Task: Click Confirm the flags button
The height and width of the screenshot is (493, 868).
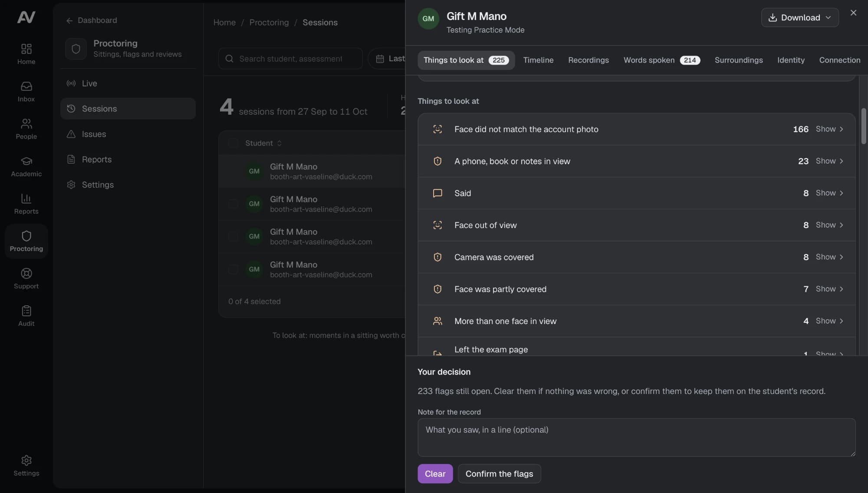Action: point(499,474)
